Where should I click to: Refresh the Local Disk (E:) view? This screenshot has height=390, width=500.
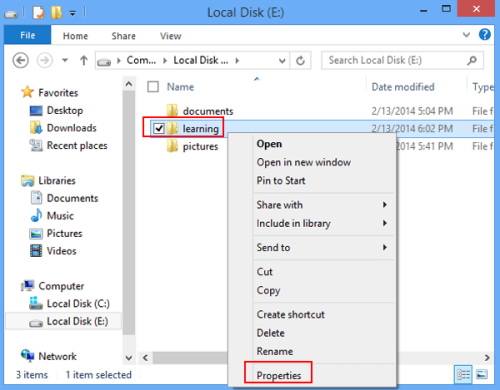[300, 61]
